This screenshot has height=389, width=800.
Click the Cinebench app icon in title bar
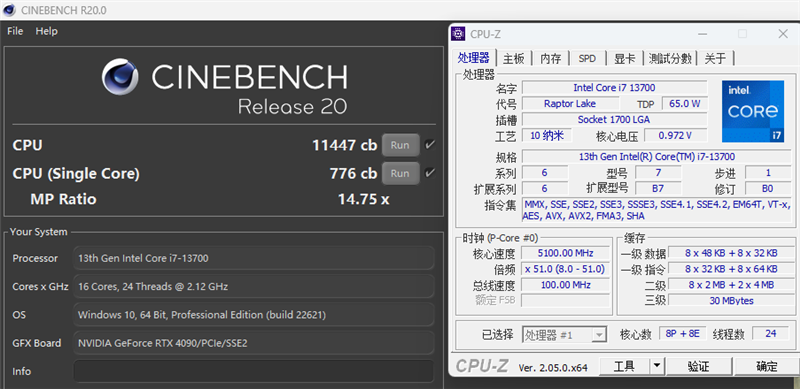[x=9, y=10]
